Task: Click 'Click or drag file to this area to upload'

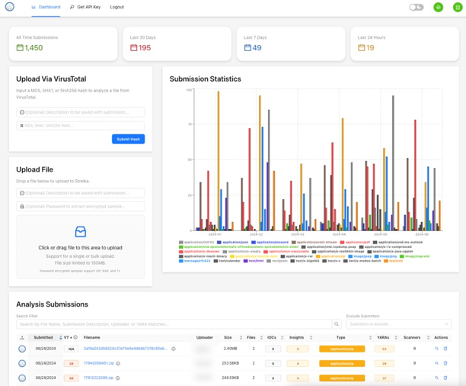Action: click(x=80, y=248)
